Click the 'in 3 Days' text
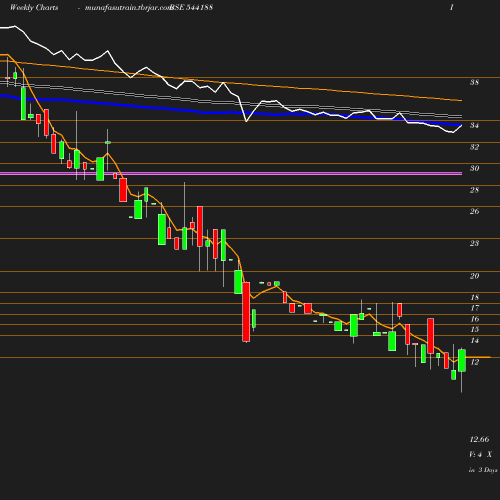The image size is (500, 500). [x=483, y=470]
